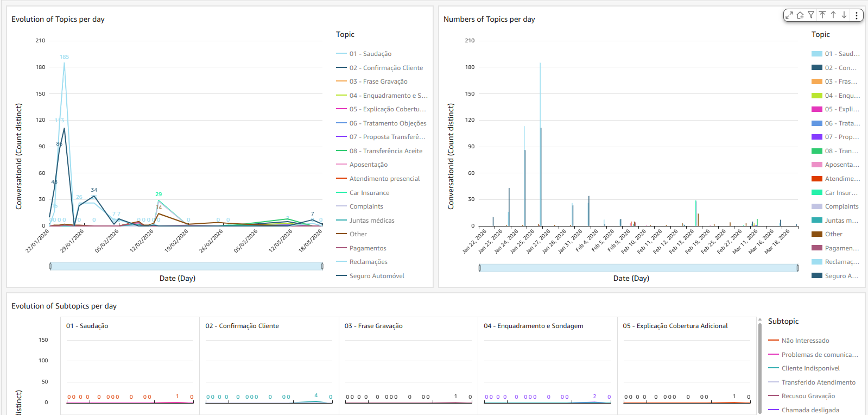Click the drill up arrow icon
This screenshot has width=868, height=415.
point(833,15)
